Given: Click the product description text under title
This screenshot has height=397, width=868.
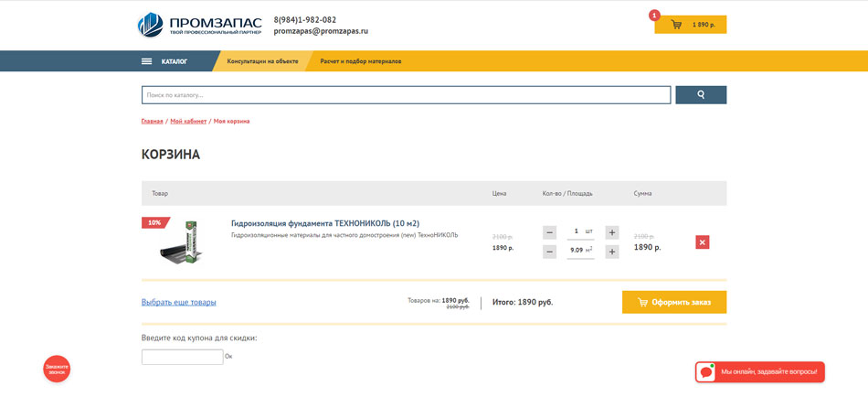Looking at the screenshot, I should click(x=344, y=235).
